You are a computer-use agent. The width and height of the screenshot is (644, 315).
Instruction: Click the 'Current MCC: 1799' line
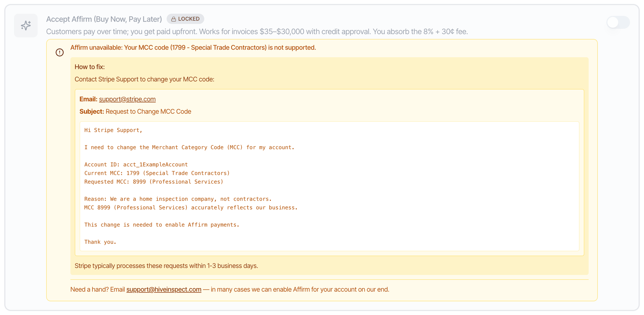point(157,173)
